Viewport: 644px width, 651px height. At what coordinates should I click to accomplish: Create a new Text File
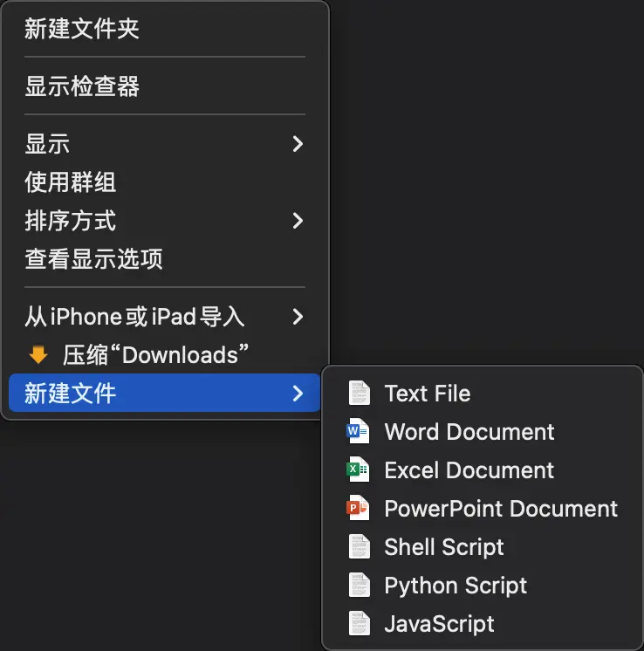click(483, 393)
